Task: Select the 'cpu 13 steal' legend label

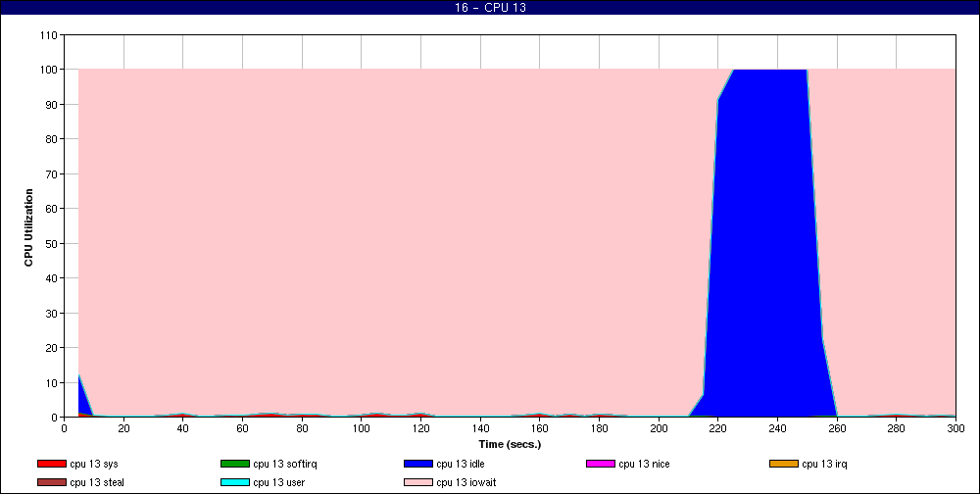Action: [97, 483]
